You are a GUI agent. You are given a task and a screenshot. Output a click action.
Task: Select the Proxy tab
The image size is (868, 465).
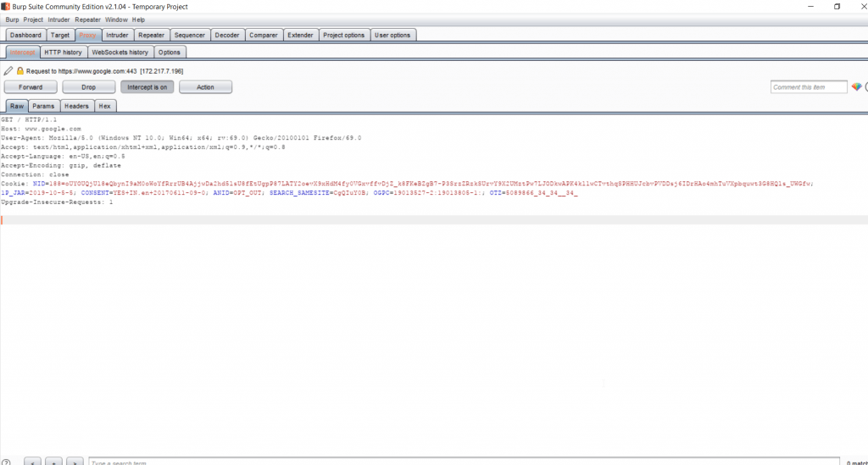[x=87, y=35]
